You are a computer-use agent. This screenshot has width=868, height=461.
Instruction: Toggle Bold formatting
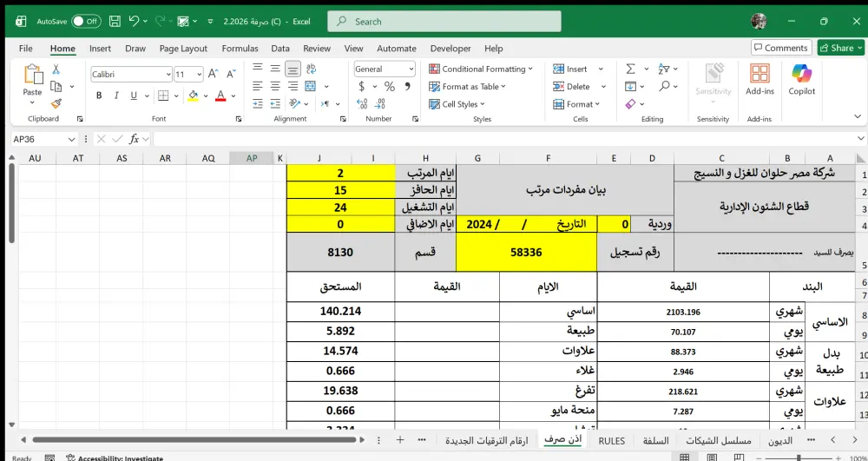tap(99, 95)
